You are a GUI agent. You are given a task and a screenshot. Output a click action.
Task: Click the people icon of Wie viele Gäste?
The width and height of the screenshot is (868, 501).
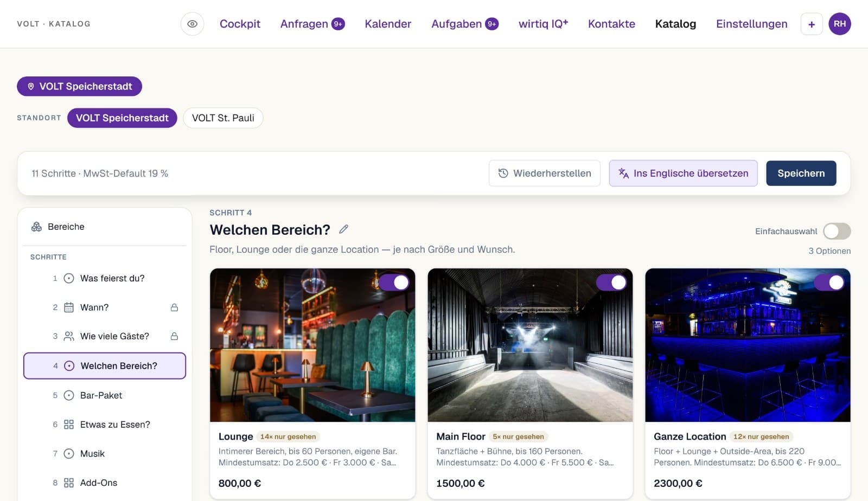(x=69, y=336)
